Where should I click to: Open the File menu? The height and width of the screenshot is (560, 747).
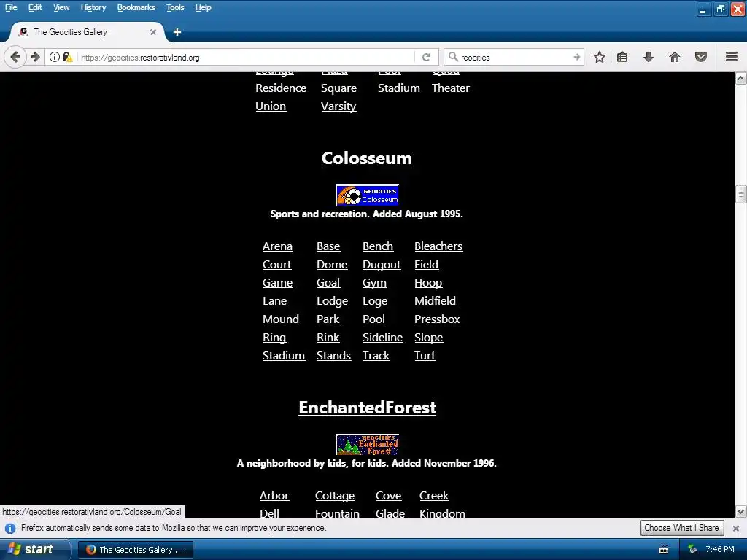[11, 7]
